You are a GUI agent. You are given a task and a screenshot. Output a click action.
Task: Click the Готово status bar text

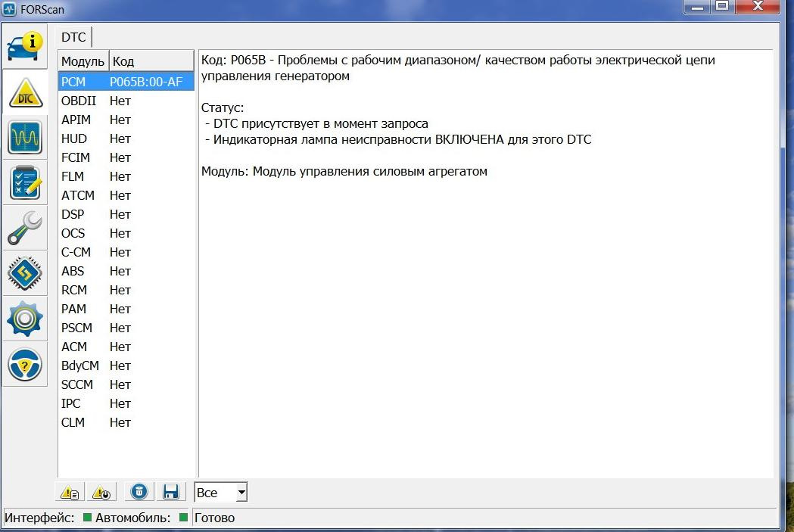pyautogui.click(x=215, y=518)
